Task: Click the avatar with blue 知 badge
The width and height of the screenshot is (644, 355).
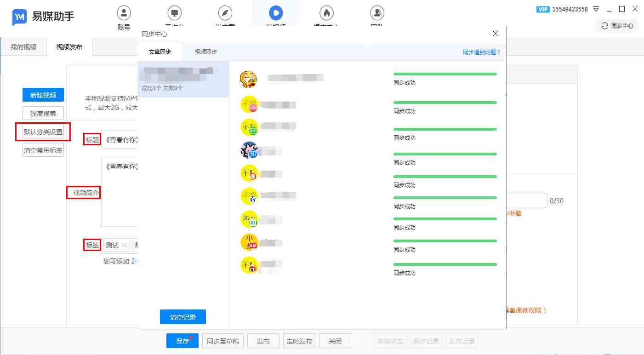Action: tap(250, 150)
